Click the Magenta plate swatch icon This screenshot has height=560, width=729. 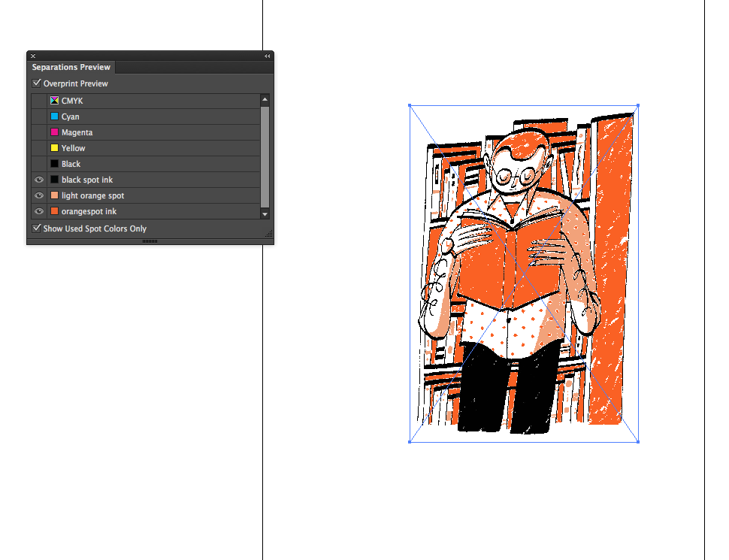click(53, 132)
